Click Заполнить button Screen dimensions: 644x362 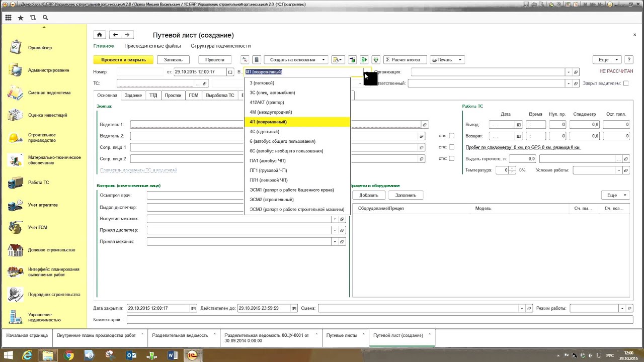click(x=406, y=195)
